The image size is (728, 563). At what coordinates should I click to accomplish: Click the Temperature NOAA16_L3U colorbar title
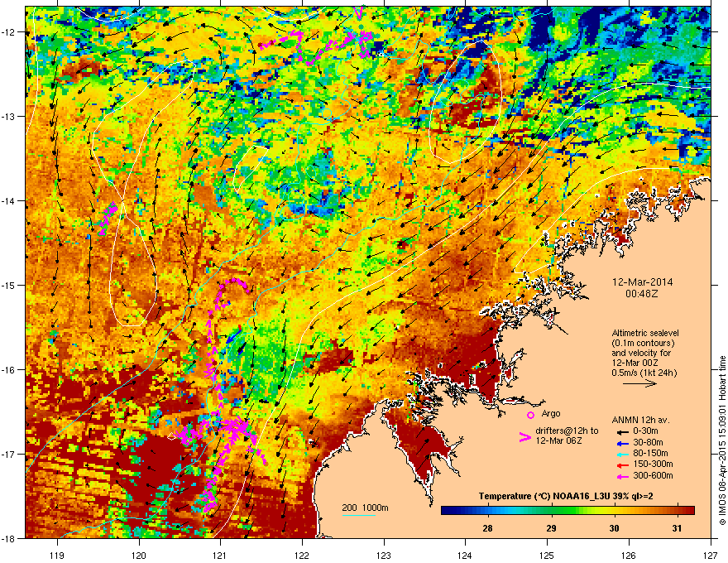pyautogui.click(x=566, y=496)
